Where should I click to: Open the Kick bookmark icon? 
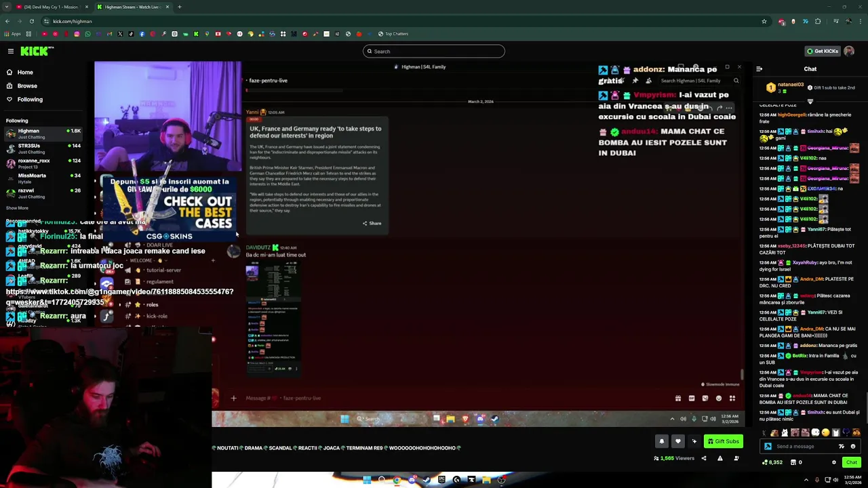[x=196, y=34]
